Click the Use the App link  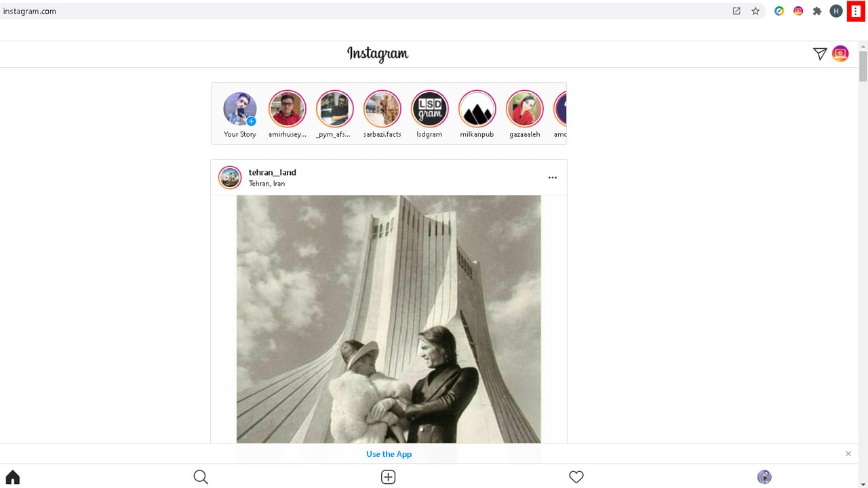coord(389,454)
